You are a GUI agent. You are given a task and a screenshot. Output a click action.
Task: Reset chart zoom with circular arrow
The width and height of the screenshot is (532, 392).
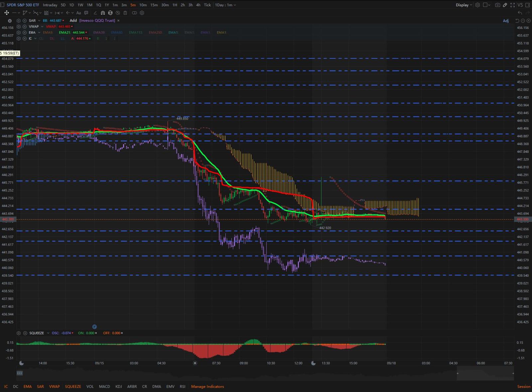[x=517, y=21]
